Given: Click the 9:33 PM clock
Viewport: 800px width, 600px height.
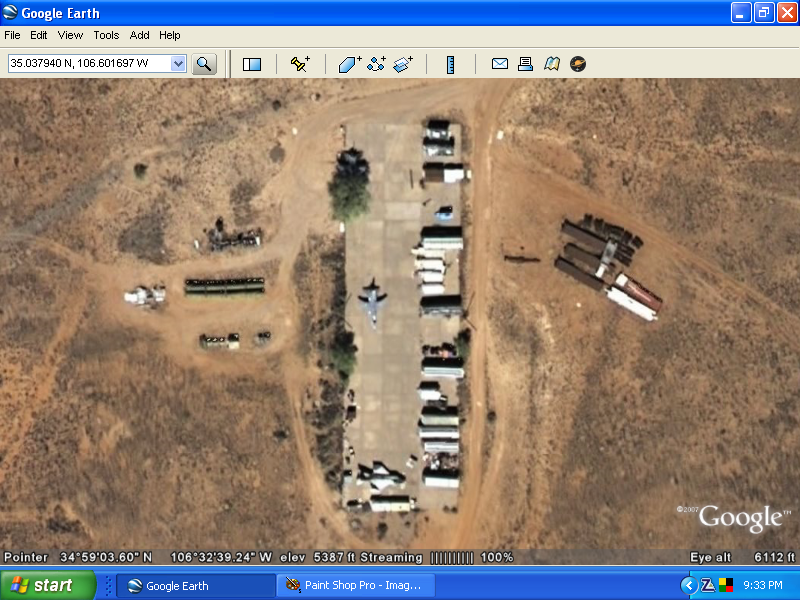Looking at the screenshot, I should coord(763,585).
